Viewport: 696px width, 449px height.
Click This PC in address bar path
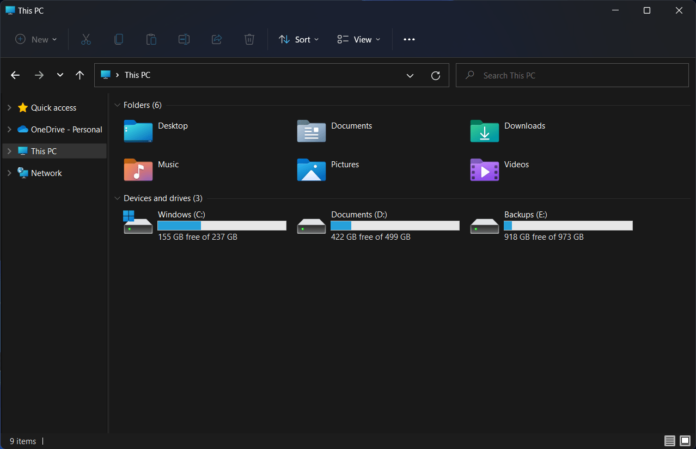point(137,75)
